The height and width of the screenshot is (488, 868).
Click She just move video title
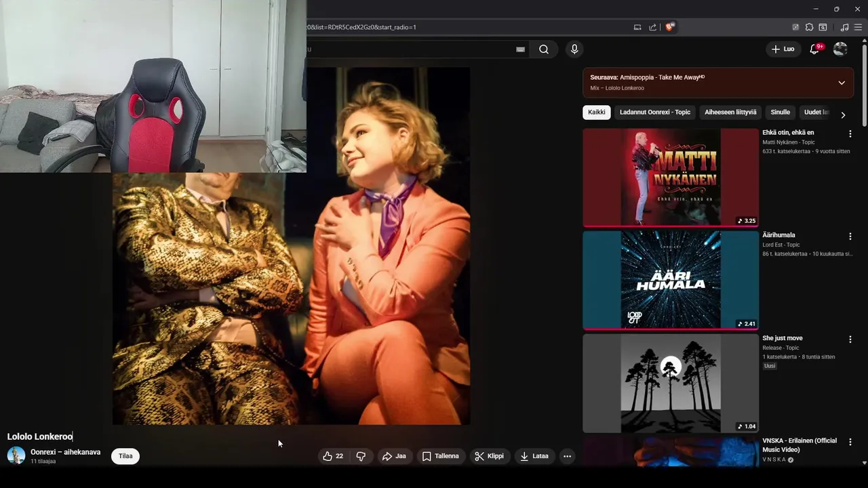coord(783,338)
